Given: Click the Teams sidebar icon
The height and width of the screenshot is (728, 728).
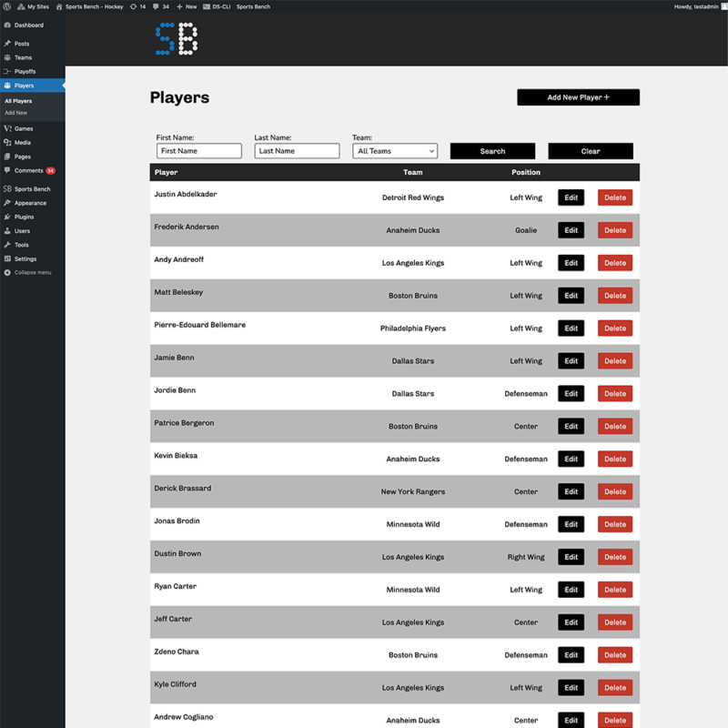Looking at the screenshot, I should coord(7,57).
